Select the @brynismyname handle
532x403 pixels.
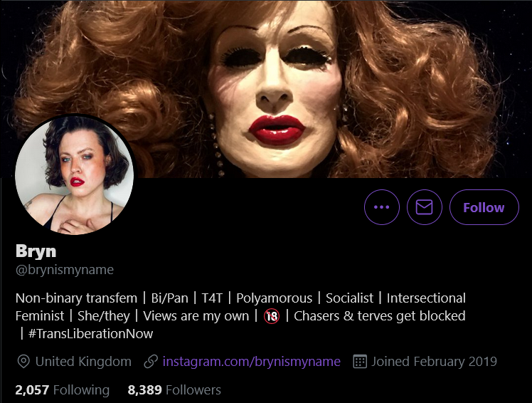click(x=65, y=269)
